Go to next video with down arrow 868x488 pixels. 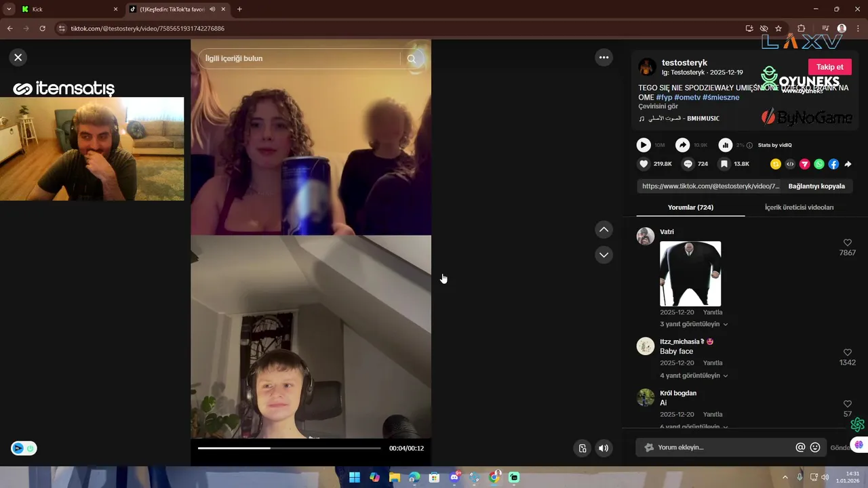click(x=604, y=255)
